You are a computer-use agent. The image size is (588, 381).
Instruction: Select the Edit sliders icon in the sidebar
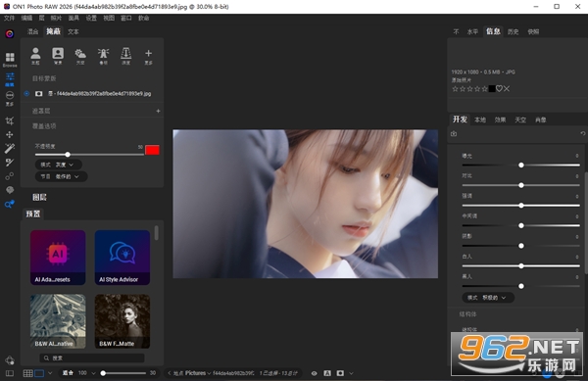(x=10, y=77)
